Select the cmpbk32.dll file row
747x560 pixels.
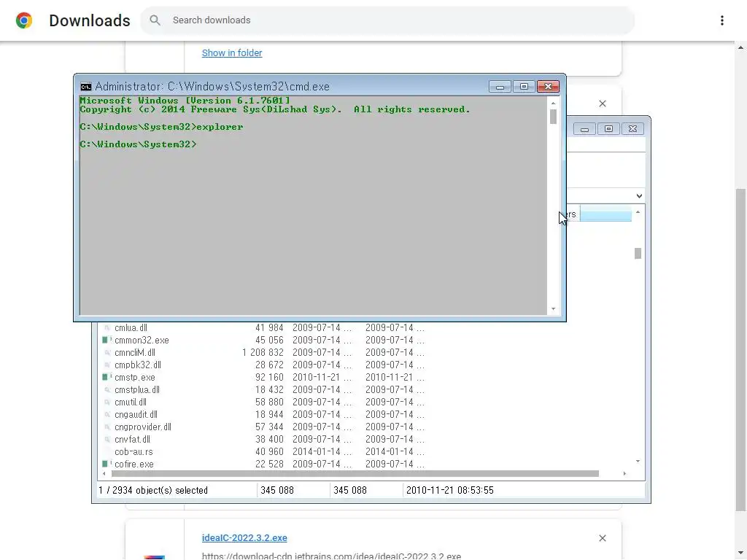tap(263, 365)
